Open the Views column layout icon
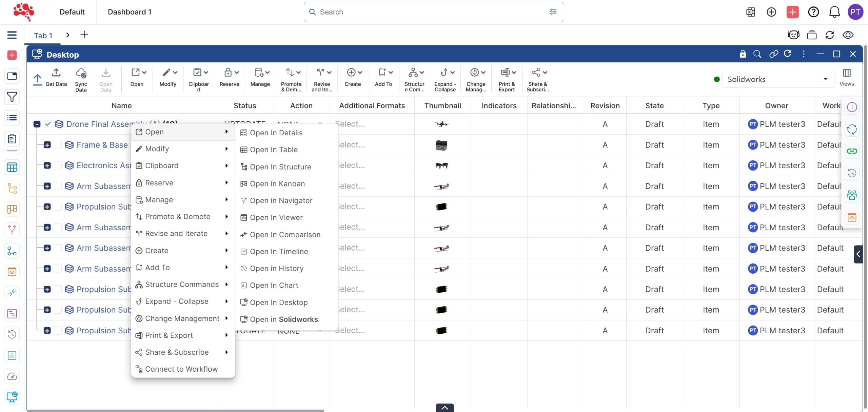The height and width of the screenshot is (412, 868). coord(846,73)
